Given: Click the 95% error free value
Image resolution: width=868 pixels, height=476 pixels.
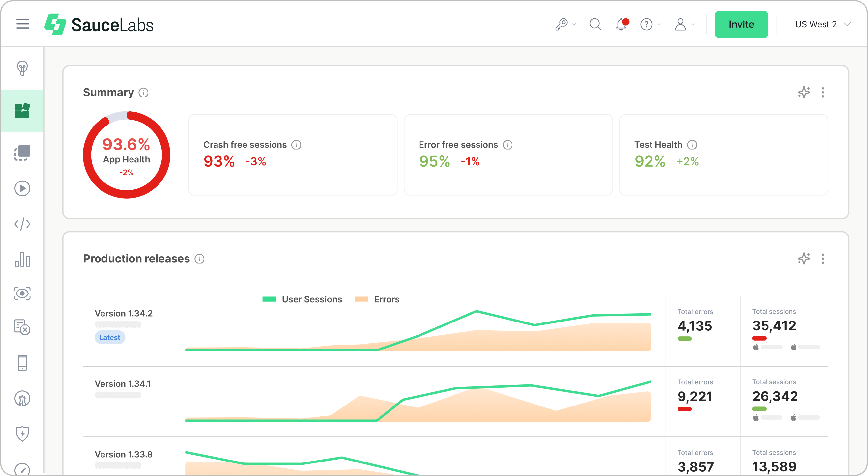Looking at the screenshot, I should (434, 161).
